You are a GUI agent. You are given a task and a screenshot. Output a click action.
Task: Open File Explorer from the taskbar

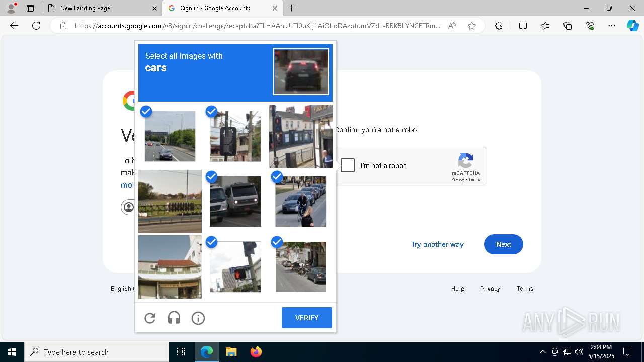[x=231, y=352]
